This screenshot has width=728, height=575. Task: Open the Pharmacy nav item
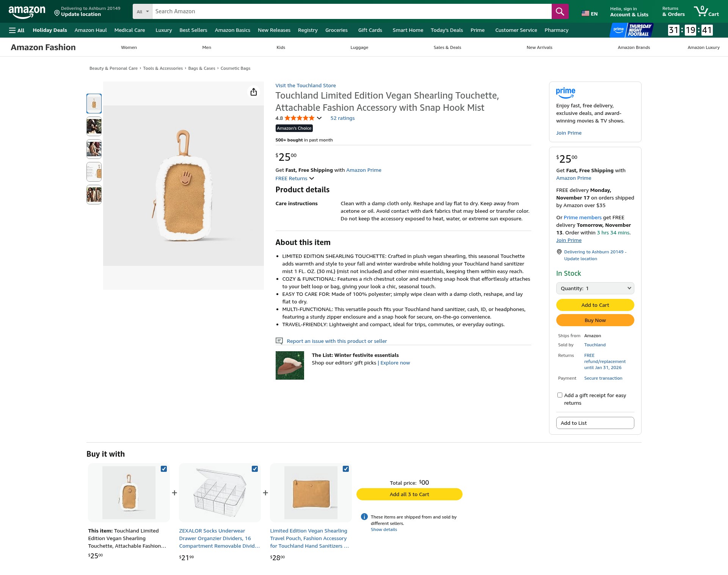click(556, 30)
